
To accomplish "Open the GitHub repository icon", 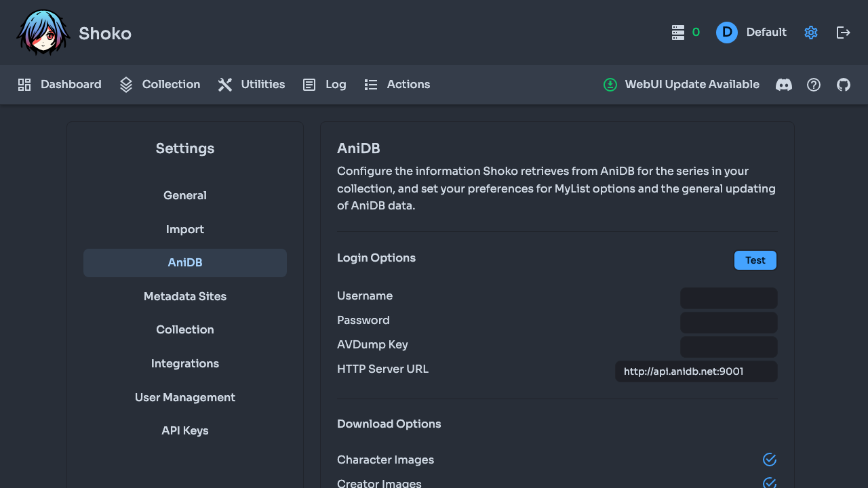I will 844,85.
